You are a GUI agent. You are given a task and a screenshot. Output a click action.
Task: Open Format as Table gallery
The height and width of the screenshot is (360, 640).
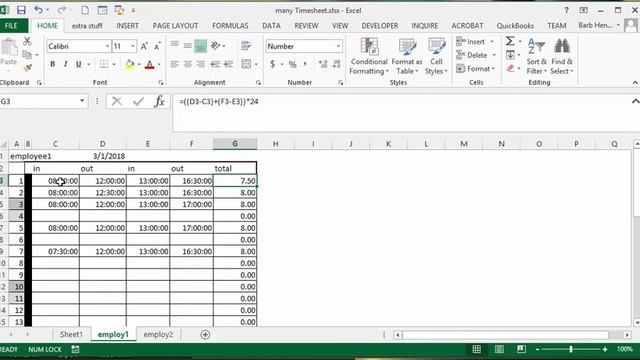(407, 56)
